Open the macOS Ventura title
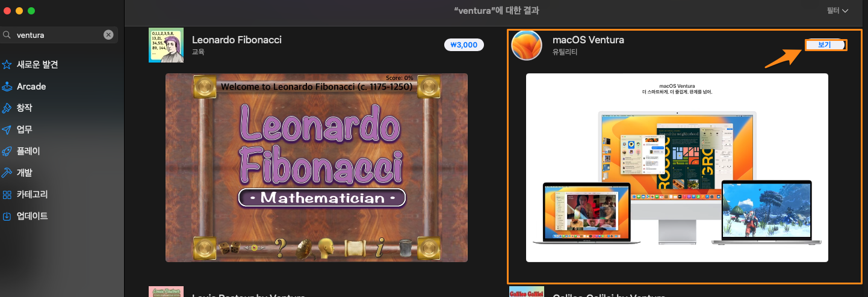Screen dimensions: 868x297 588,40
